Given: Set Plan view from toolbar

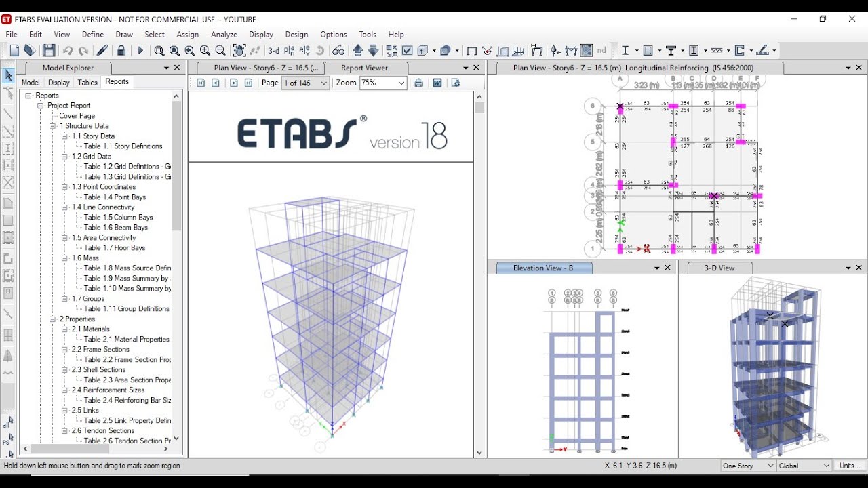Looking at the screenshot, I should 290,51.
